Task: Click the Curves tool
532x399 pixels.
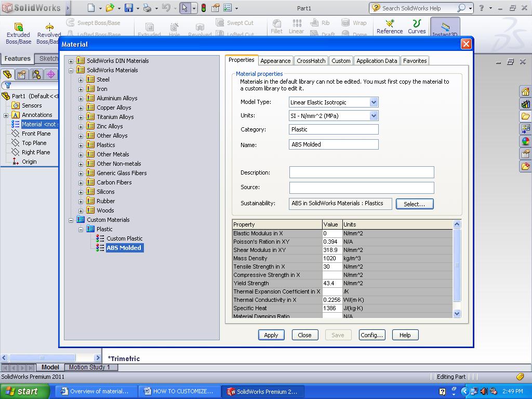Action: [x=417, y=27]
